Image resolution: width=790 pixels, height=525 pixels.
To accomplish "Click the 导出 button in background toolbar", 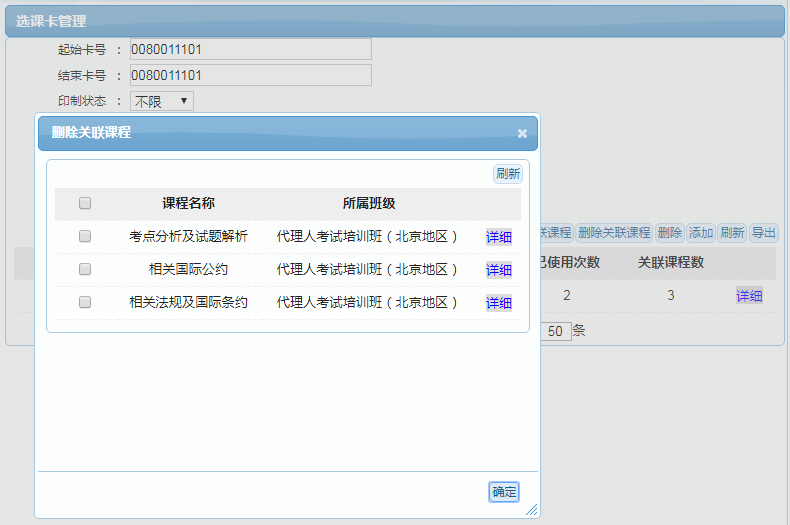I will pyautogui.click(x=764, y=233).
